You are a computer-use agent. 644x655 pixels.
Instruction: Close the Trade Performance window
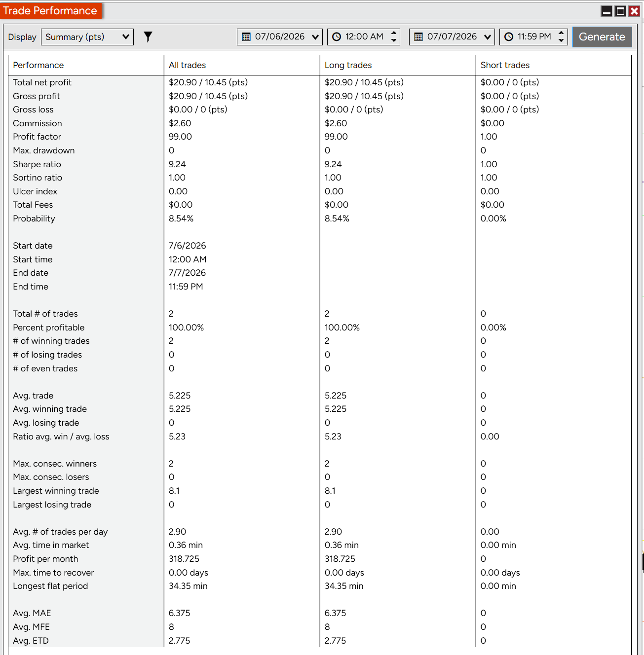(634, 11)
